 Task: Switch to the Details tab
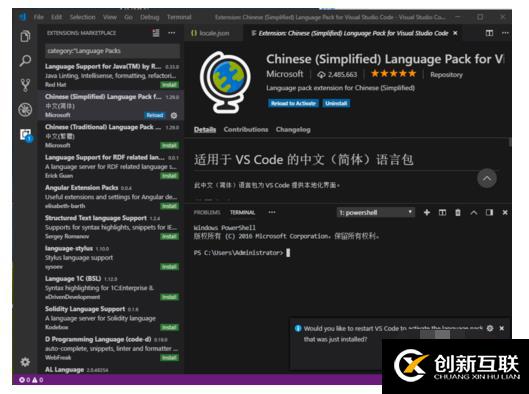205,130
